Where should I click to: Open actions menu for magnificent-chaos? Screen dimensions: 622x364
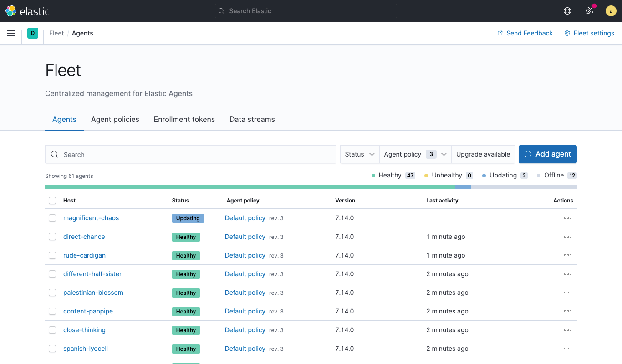pos(568,218)
